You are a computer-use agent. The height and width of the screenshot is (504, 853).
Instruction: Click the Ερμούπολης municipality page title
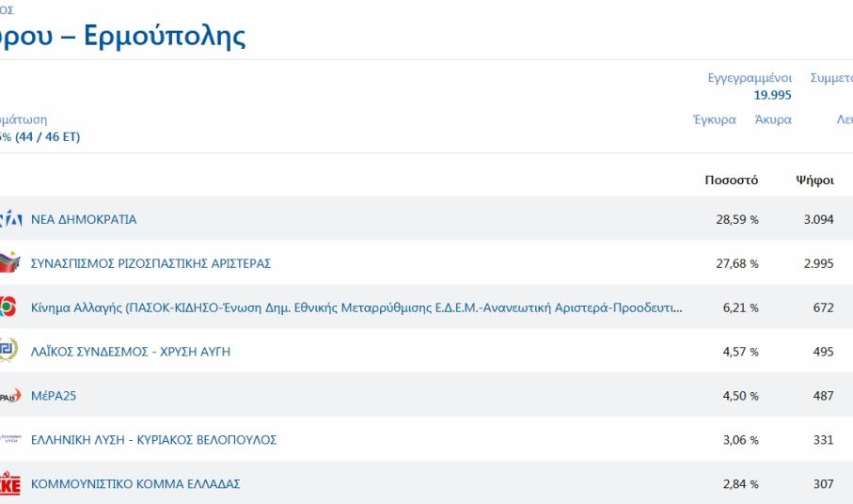tap(122, 36)
